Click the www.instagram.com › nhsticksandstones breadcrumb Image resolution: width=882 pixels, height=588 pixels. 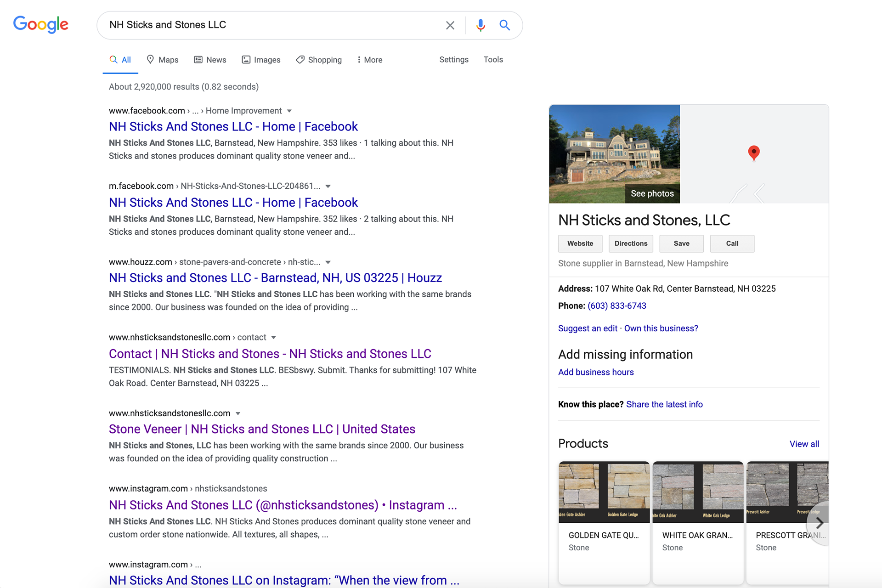188,489
